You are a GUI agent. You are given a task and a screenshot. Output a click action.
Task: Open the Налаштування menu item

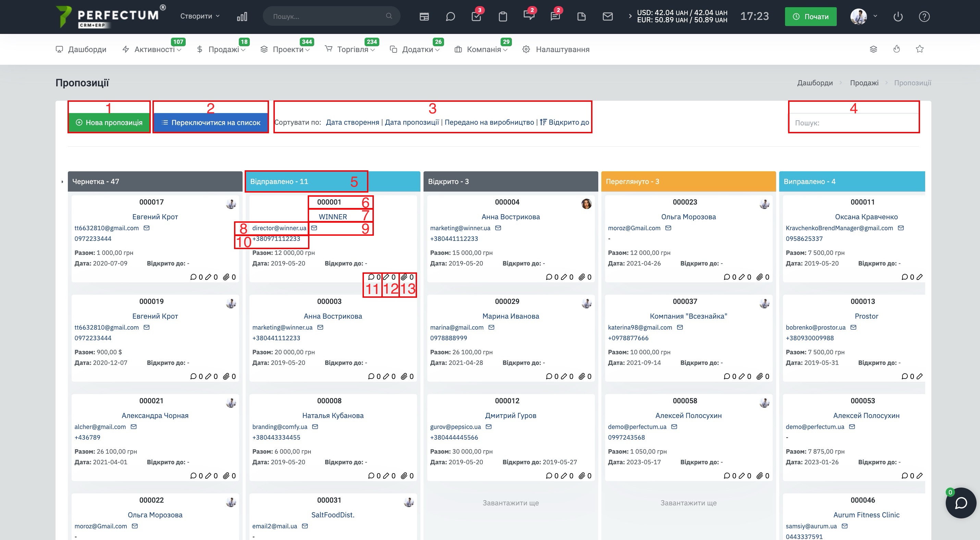[x=556, y=49]
